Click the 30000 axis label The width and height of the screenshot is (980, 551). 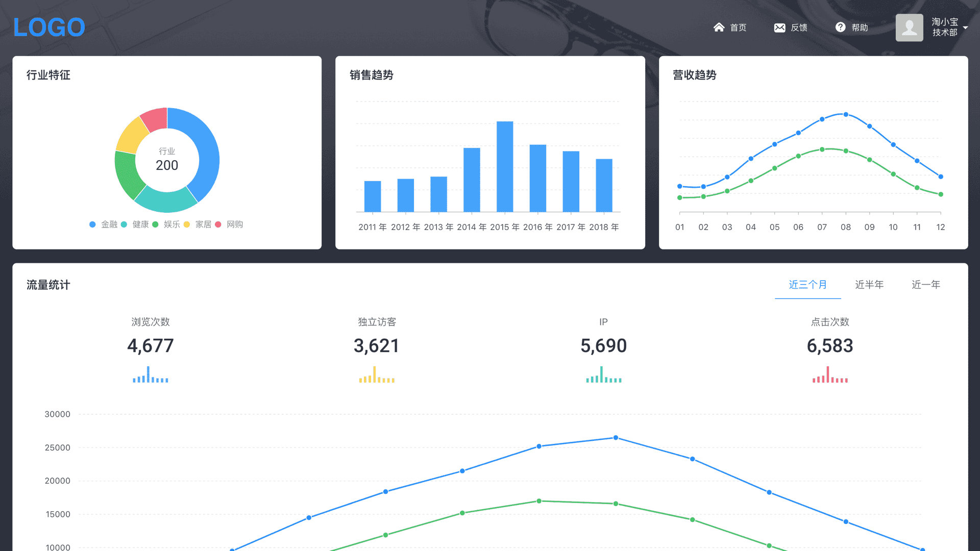pos(57,414)
